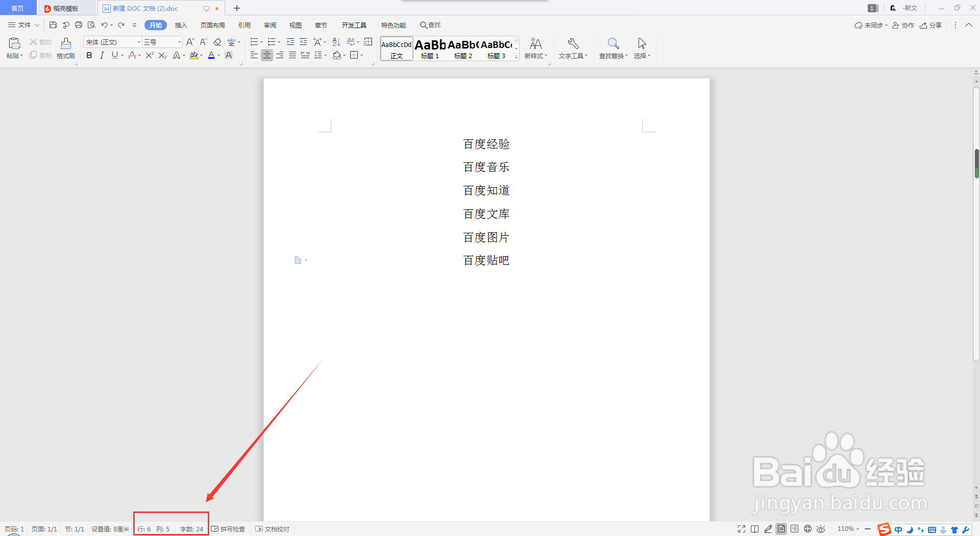Click the paragraph layout icon beside last line

pyautogui.click(x=298, y=260)
